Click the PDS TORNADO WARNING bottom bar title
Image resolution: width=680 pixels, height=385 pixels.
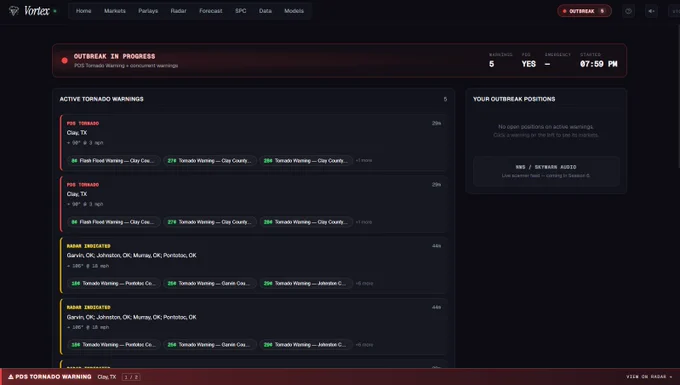53,377
